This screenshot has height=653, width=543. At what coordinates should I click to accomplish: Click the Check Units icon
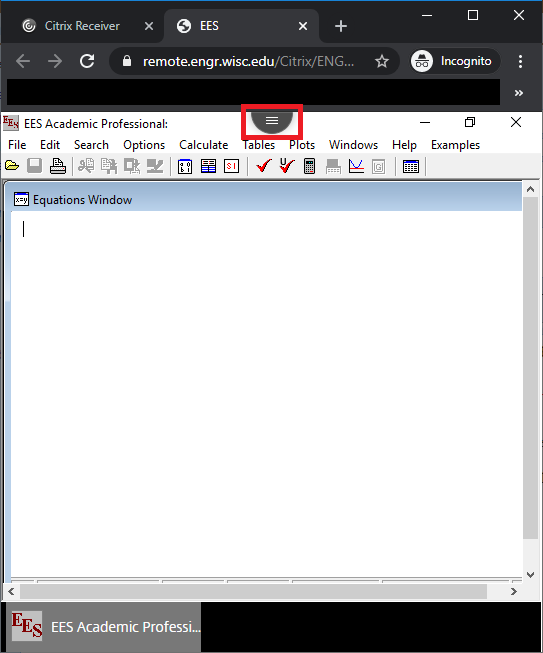(x=287, y=166)
